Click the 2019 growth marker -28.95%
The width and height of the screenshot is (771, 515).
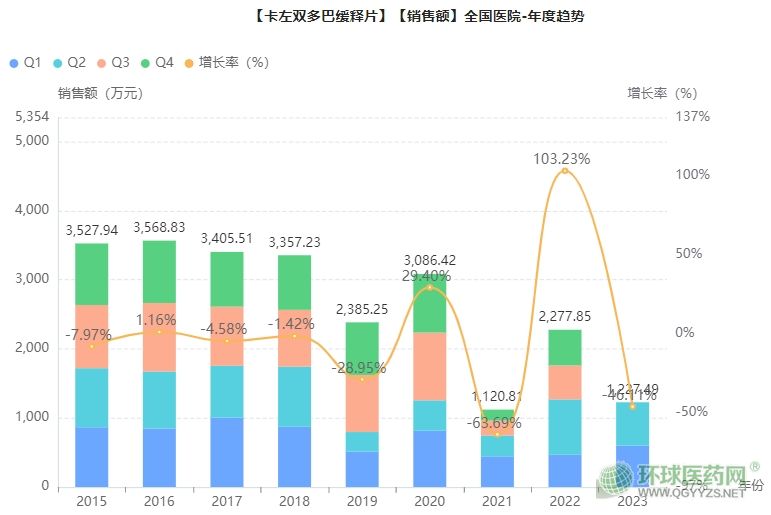point(362,379)
